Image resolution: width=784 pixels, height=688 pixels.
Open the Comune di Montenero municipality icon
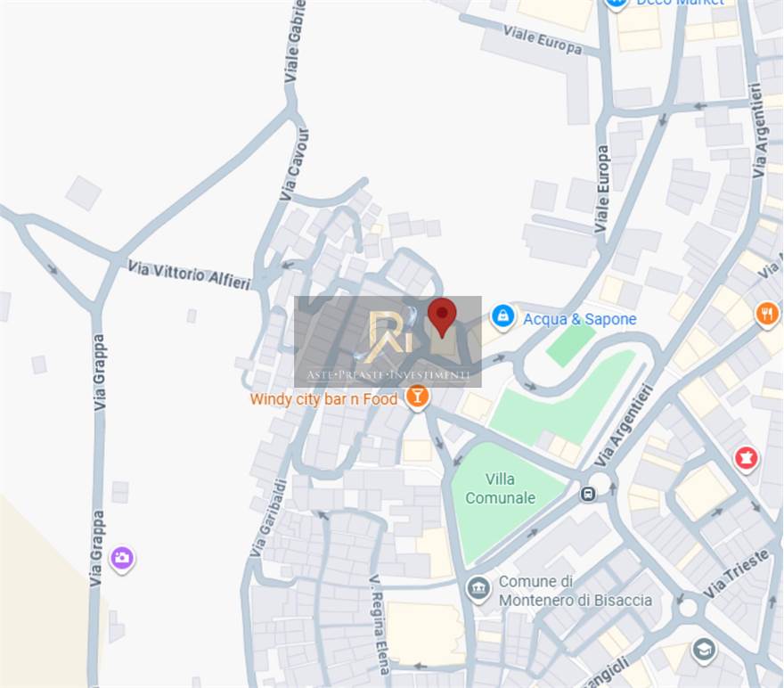478,588
